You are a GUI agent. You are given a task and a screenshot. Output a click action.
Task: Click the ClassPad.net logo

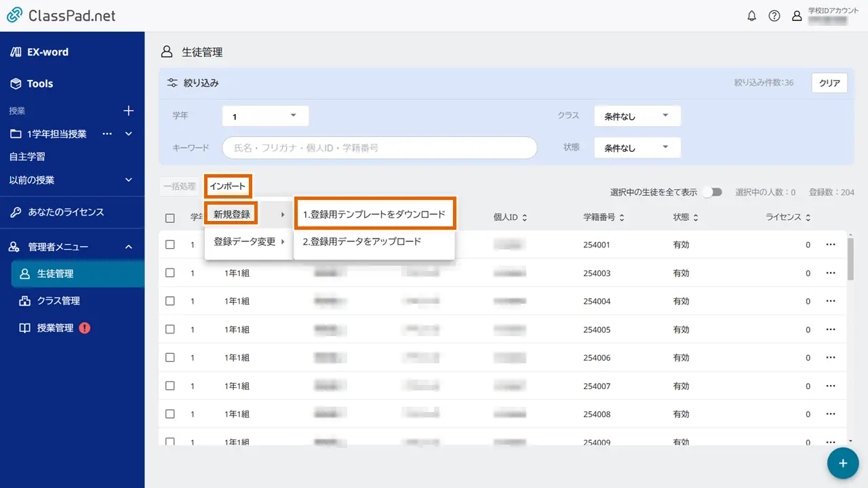[x=61, y=16]
